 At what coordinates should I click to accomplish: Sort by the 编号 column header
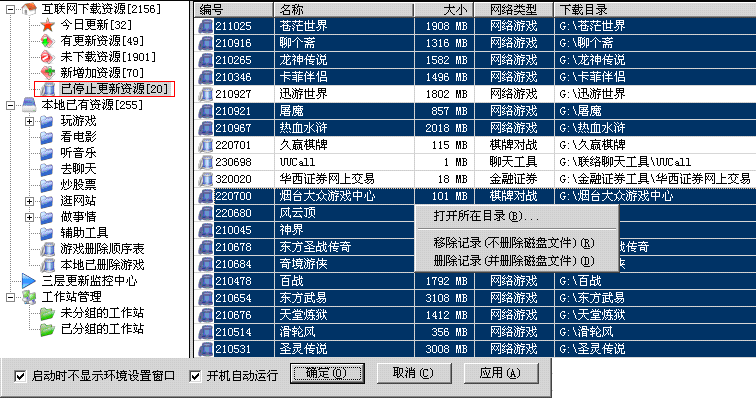point(234,9)
